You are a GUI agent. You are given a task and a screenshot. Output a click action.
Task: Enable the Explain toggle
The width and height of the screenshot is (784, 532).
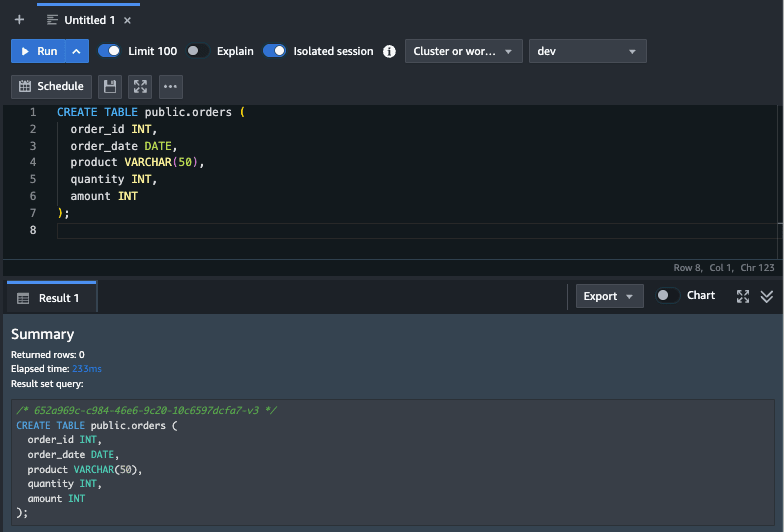pos(198,50)
